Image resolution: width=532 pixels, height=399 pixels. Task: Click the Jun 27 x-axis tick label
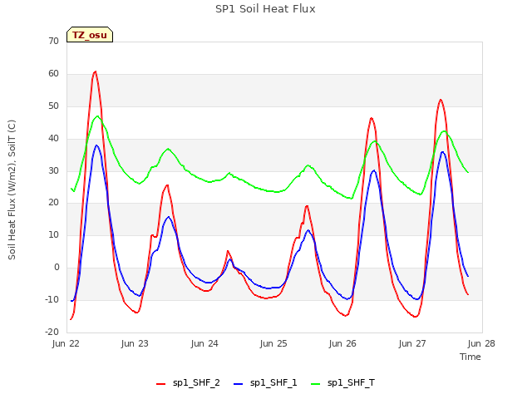tap(412, 343)
